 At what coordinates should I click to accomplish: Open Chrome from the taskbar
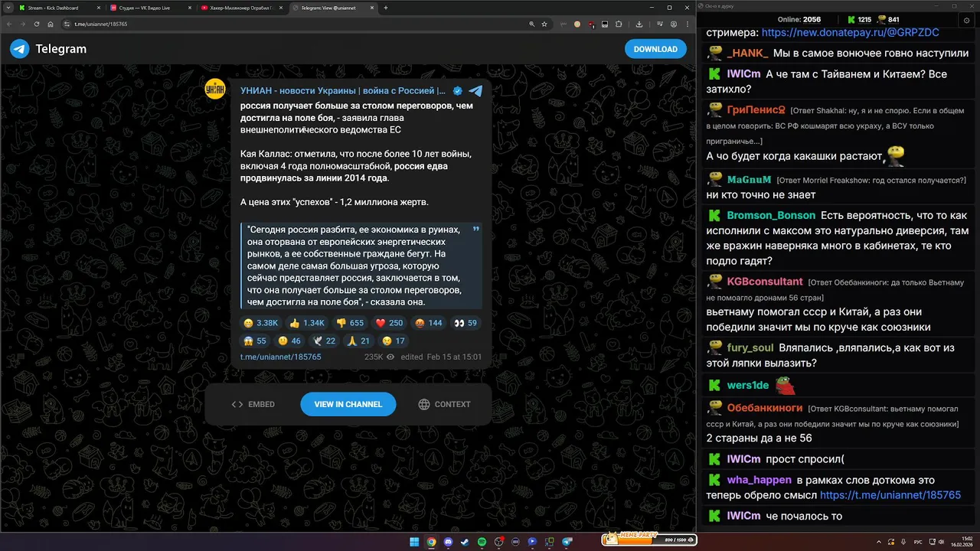(x=431, y=541)
